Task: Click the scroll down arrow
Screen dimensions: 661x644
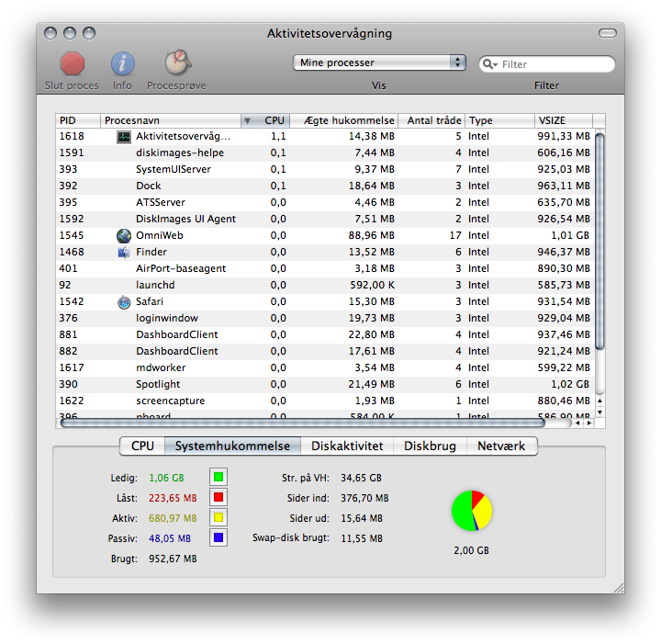Action: coord(599,412)
